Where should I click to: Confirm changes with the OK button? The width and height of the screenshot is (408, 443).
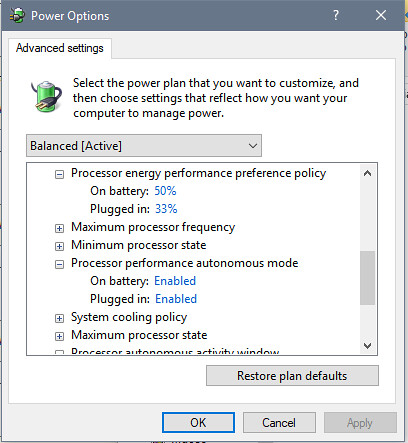[x=198, y=423]
